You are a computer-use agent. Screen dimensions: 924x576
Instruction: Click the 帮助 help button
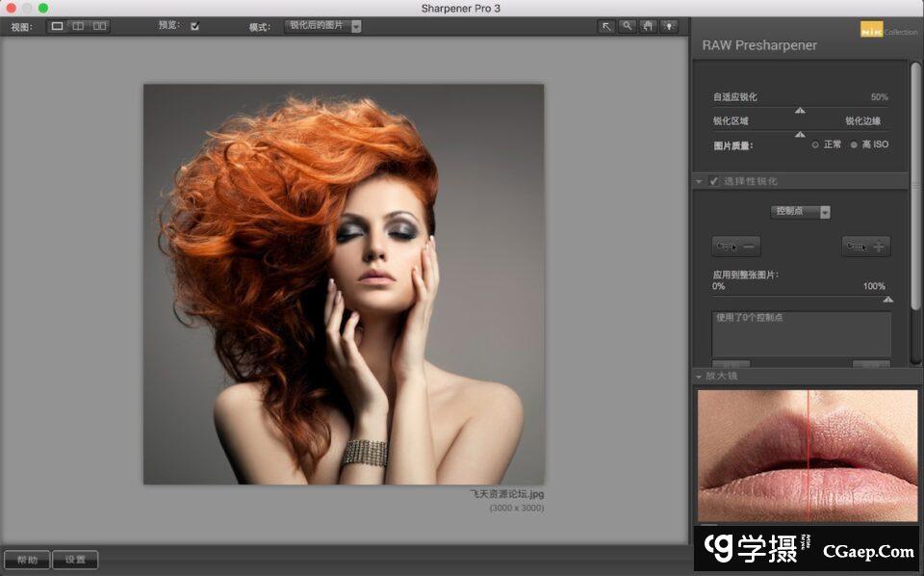[x=26, y=560]
